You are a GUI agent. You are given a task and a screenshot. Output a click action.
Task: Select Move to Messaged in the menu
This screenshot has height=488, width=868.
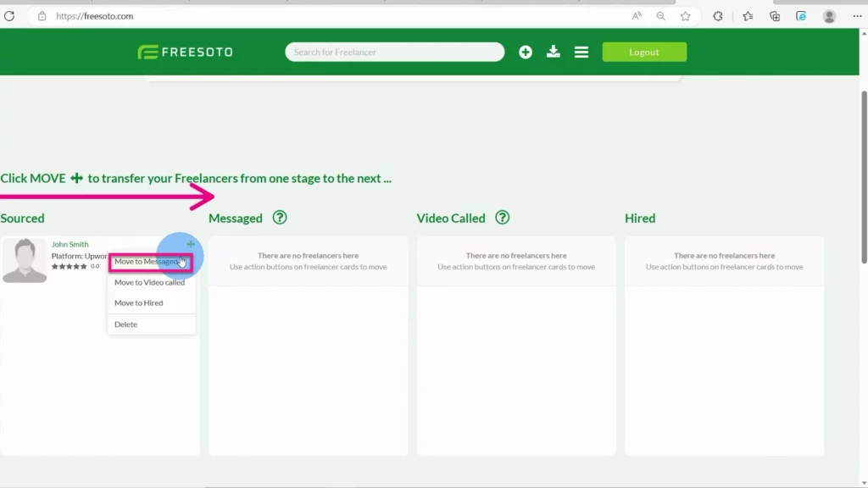coord(151,262)
